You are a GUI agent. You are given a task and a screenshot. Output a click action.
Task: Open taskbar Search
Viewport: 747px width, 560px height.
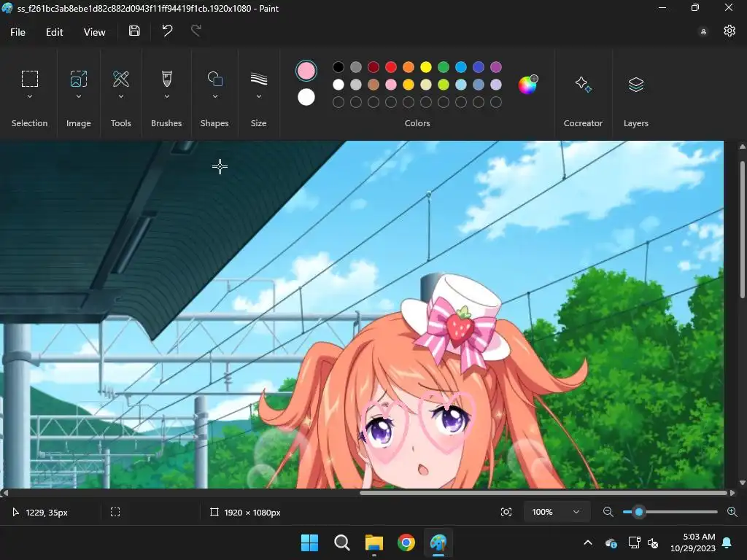pyautogui.click(x=341, y=542)
